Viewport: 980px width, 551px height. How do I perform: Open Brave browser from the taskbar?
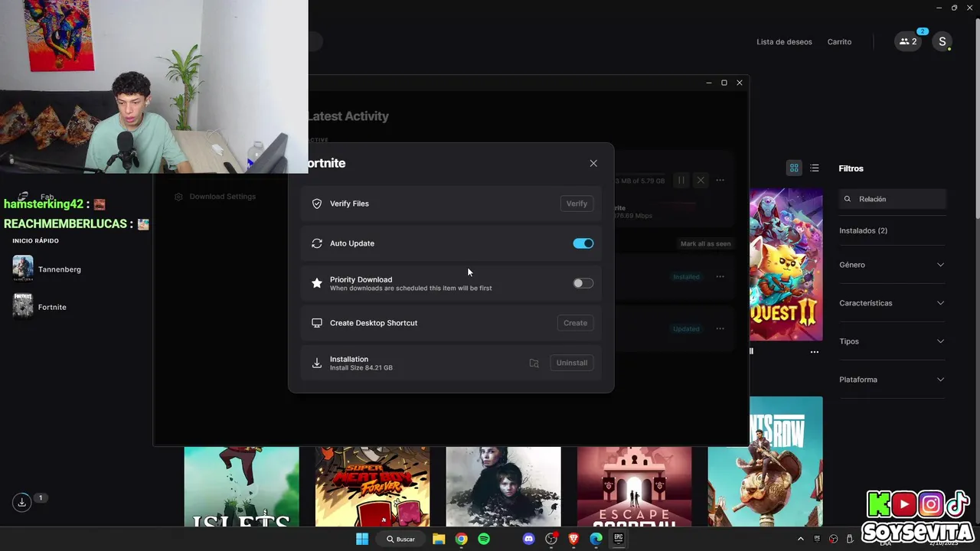pyautogui.click(x=573, y=539)
